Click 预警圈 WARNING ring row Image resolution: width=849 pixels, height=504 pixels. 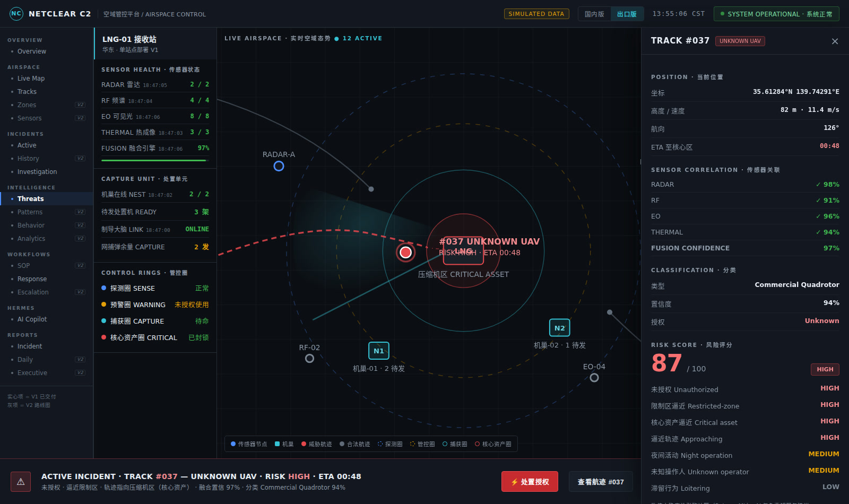tap(155, 305)
